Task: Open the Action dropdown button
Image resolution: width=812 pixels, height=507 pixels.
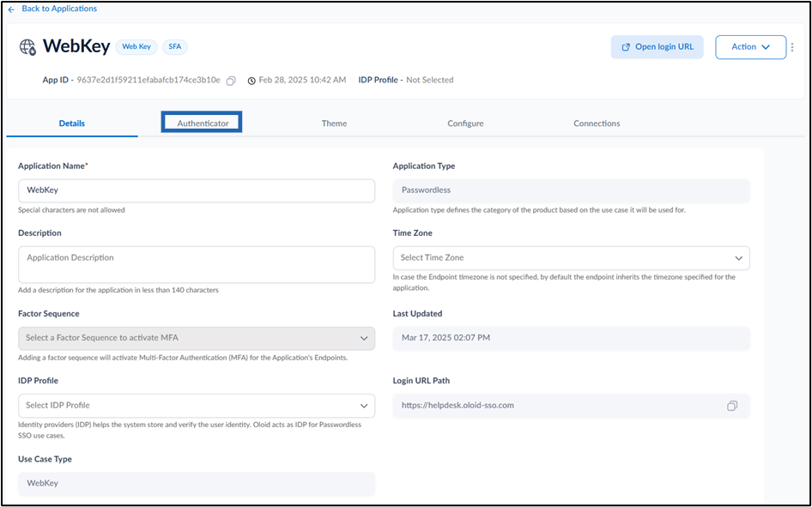Action: pyautogui.click(x=751, y=47)
